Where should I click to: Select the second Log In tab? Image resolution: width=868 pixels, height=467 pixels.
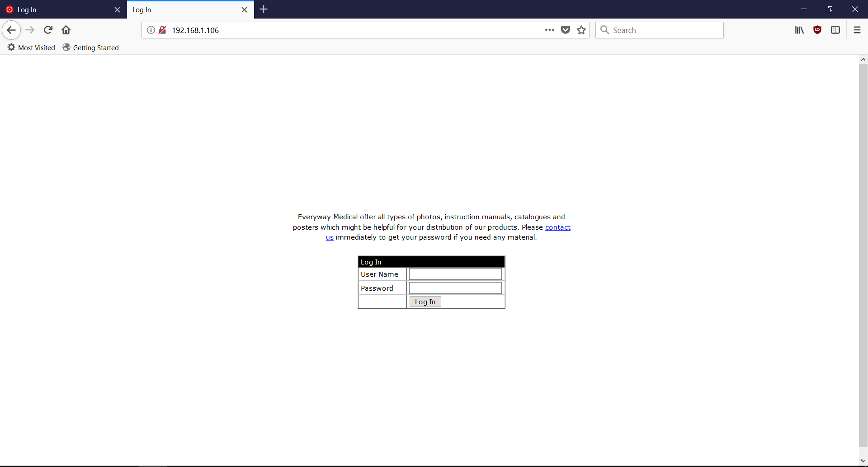(x=190, y=9)
